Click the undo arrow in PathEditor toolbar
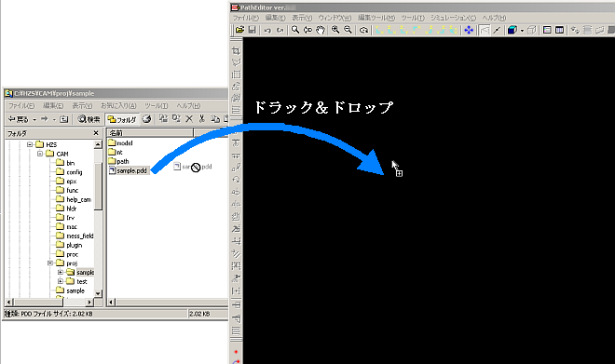Image resolution: width=615 pixels, height=364 pixels. tap(267, 30)
